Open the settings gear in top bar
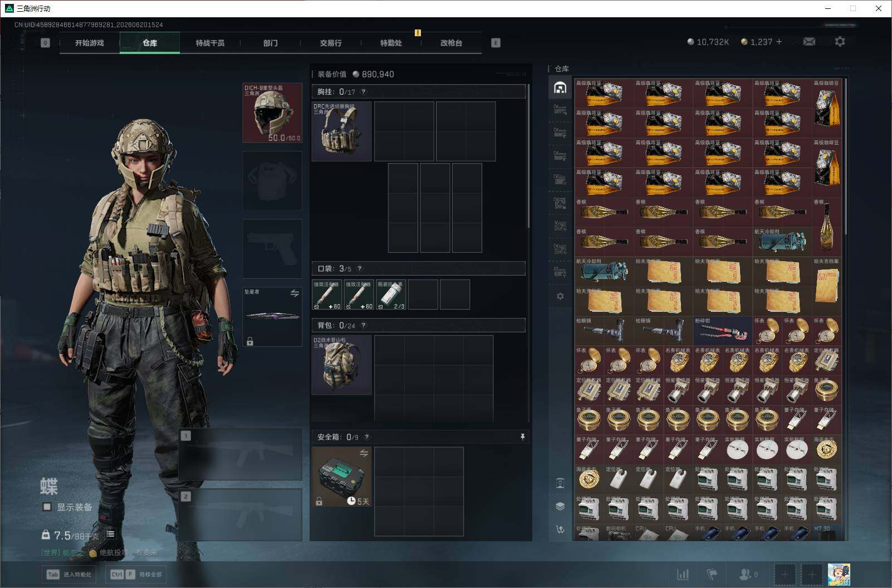The width and height of the screenshot is (892, 588). 840,42
